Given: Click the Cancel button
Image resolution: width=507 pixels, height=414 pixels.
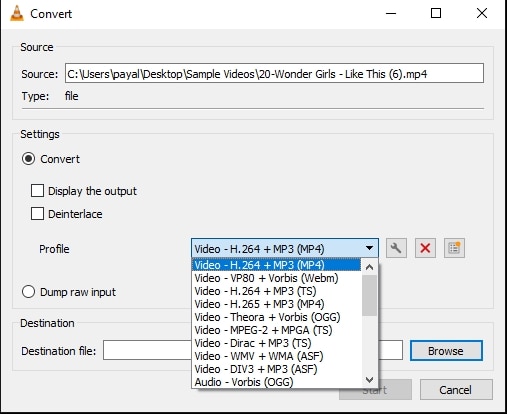Looking at the screenshot, I should pos(456,390).
